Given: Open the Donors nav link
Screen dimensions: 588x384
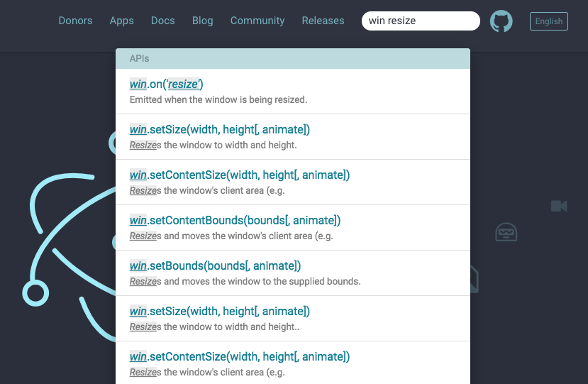Looking at the screenshot, I should [x=75, y=21].
